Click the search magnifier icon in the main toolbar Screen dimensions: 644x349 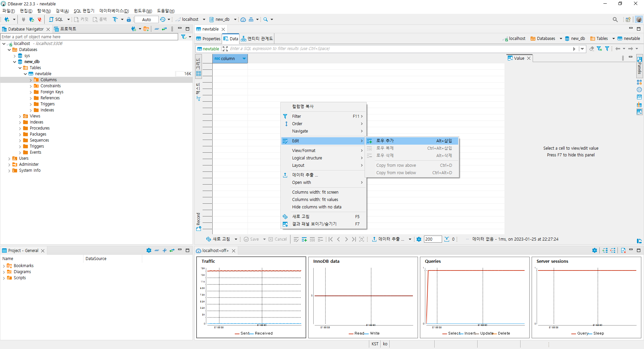(x=266, y=19)
